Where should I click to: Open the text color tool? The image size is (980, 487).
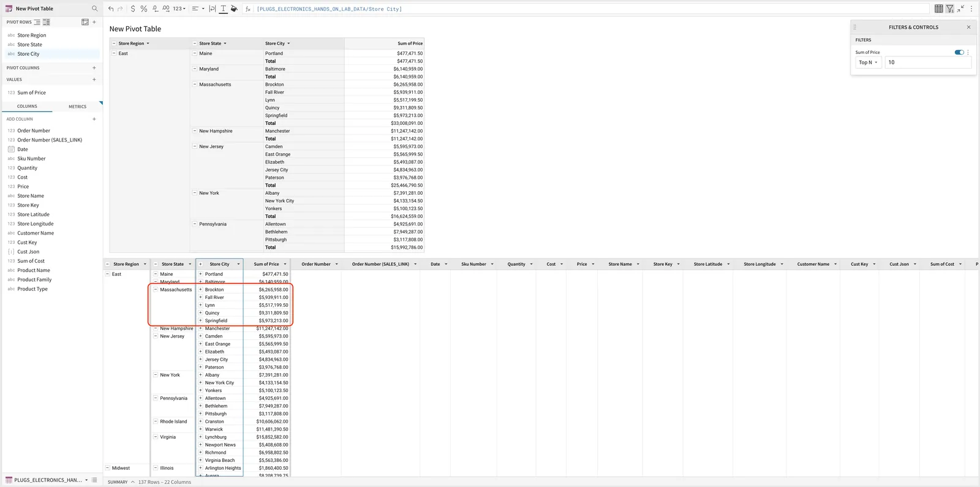pos(223,9)
